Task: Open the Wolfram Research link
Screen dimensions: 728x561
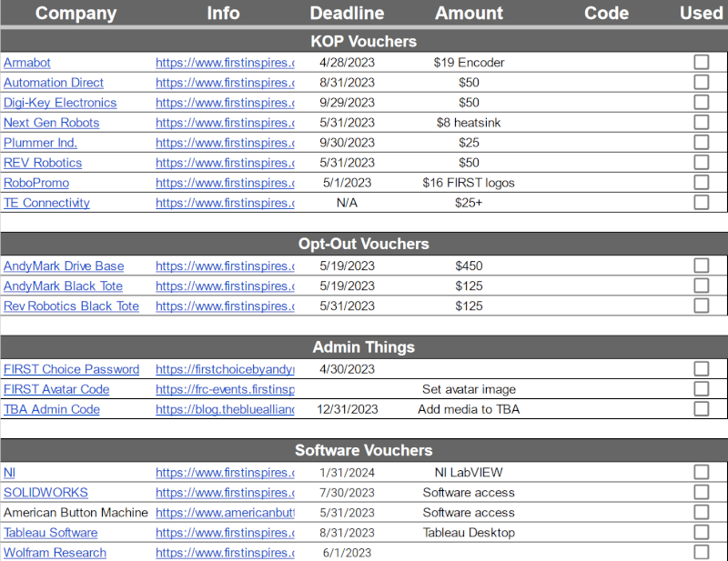Action: 55,553
